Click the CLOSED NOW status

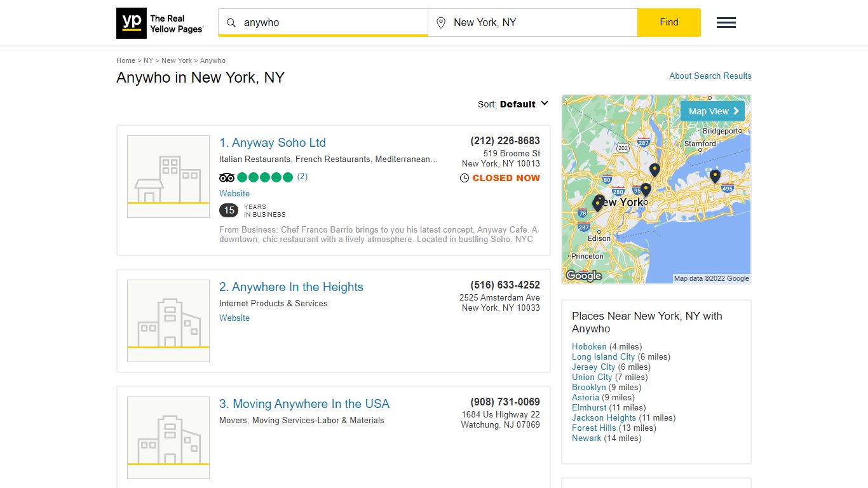coord(506,179)
